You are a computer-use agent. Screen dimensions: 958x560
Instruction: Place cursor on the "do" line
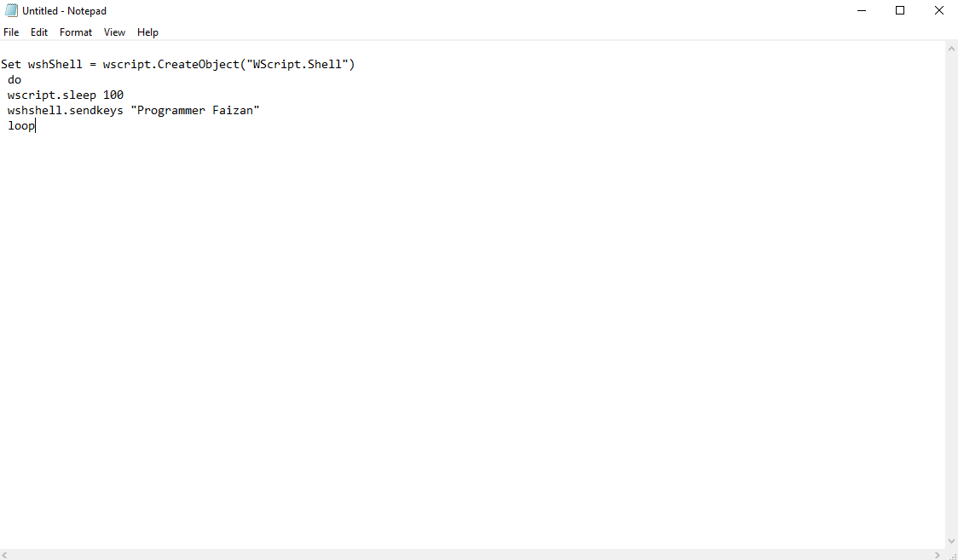(14, 80)
